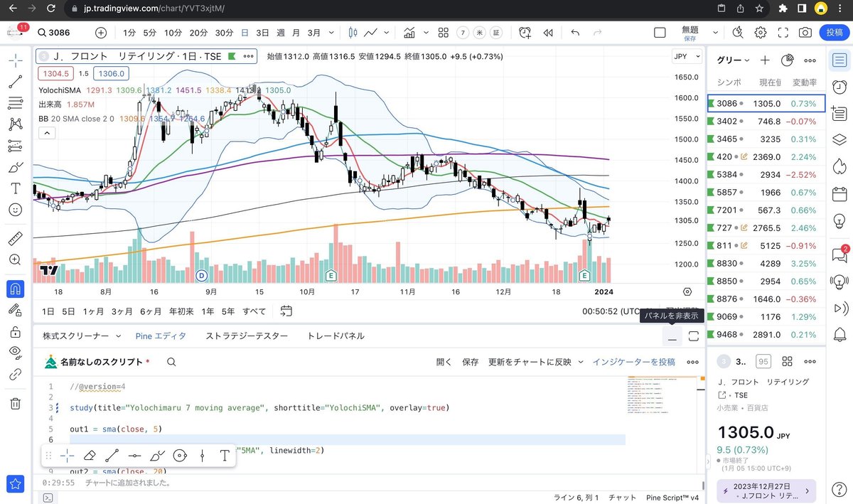The image size is (853, 504).
Task: Select the text annotation tool
Action: 15,188
